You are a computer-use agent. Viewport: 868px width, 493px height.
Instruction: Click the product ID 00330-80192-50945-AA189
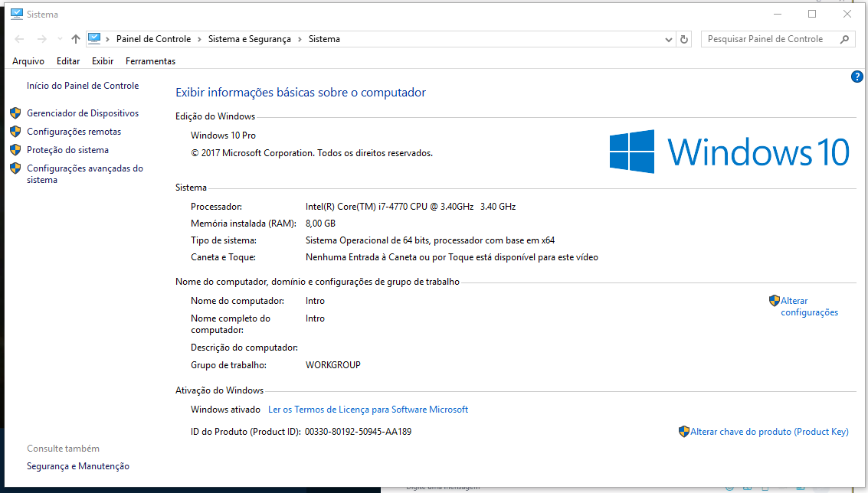pos(359,432)
